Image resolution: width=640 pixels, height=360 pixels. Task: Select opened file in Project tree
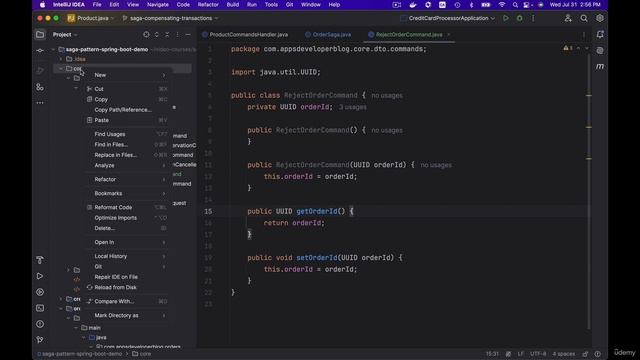click(146, 35)
